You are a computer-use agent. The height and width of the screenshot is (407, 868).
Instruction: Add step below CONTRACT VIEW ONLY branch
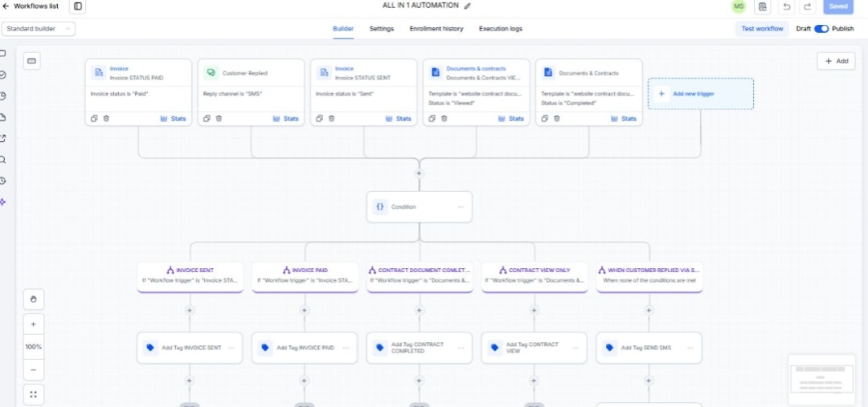tap(534, 310)
